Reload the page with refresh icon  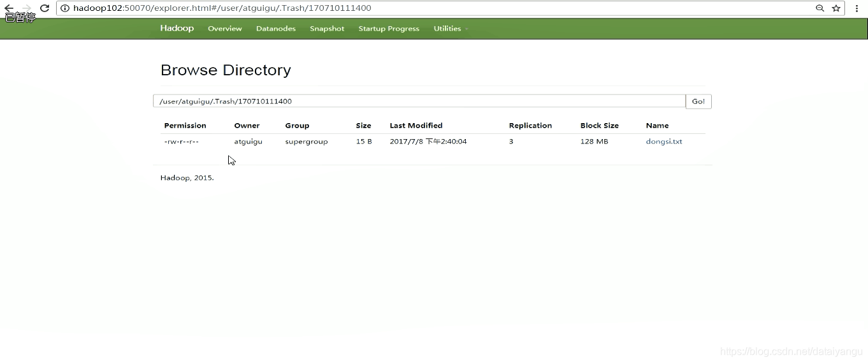(x=45, y=8)
